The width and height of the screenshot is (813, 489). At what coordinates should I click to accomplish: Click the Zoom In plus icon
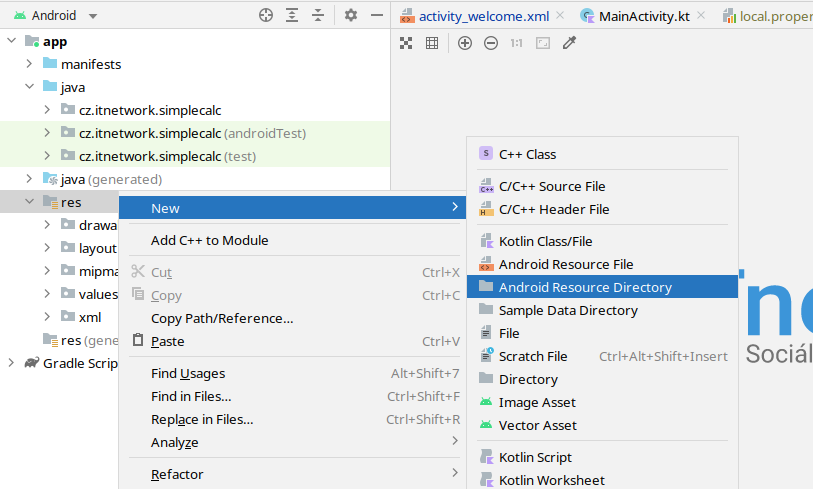point(465,43)
